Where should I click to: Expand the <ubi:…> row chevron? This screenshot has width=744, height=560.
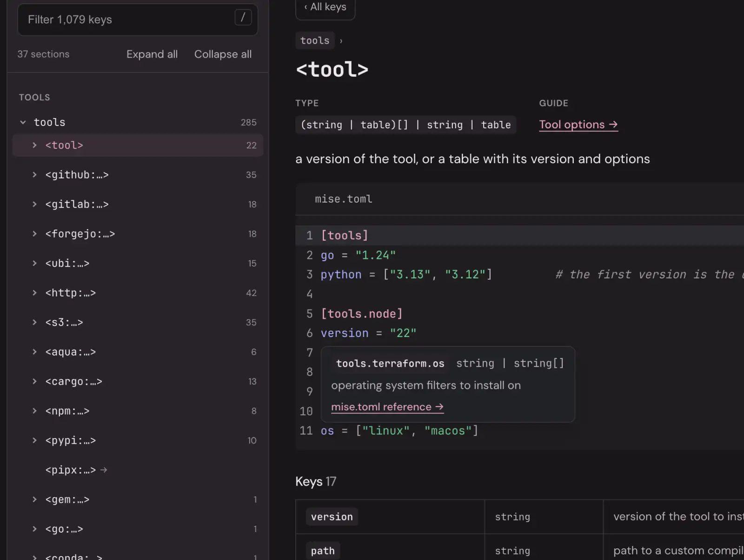coord(34,264)
